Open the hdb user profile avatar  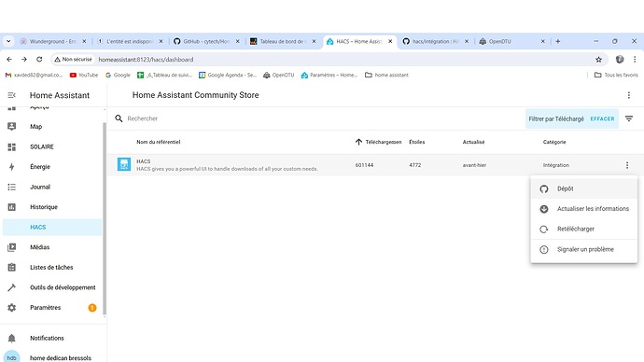coord(11,357)
